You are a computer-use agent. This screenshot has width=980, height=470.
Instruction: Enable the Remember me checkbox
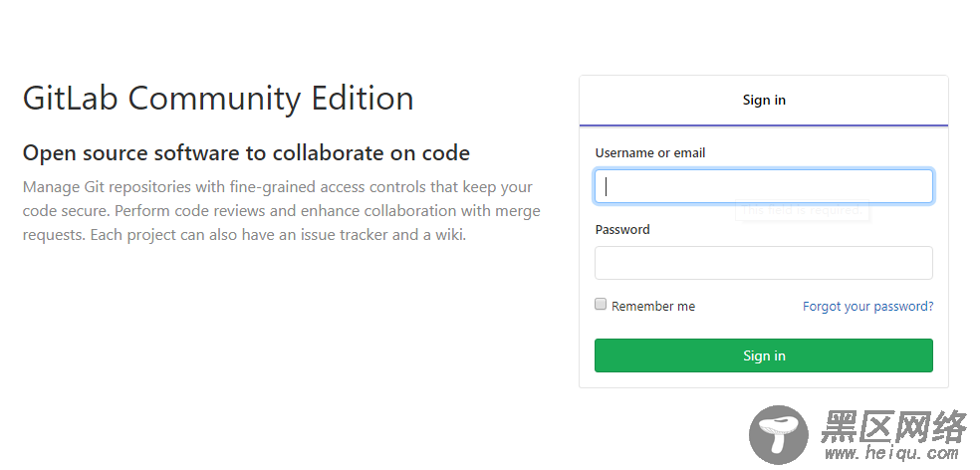point(601,305)
